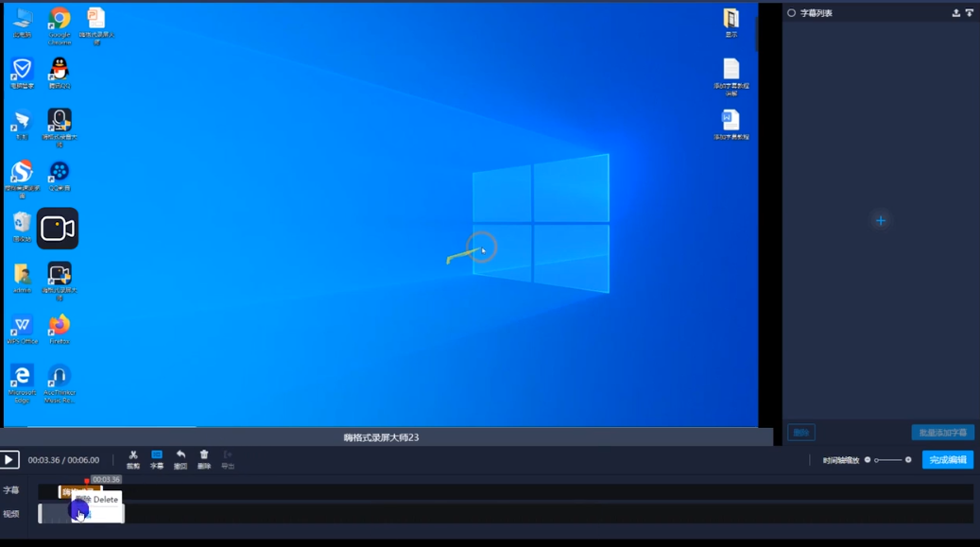The image size is (980, 547).
Task: Open the 字幕 subtitle tool in toolbar
Action: tap(157, 459)
